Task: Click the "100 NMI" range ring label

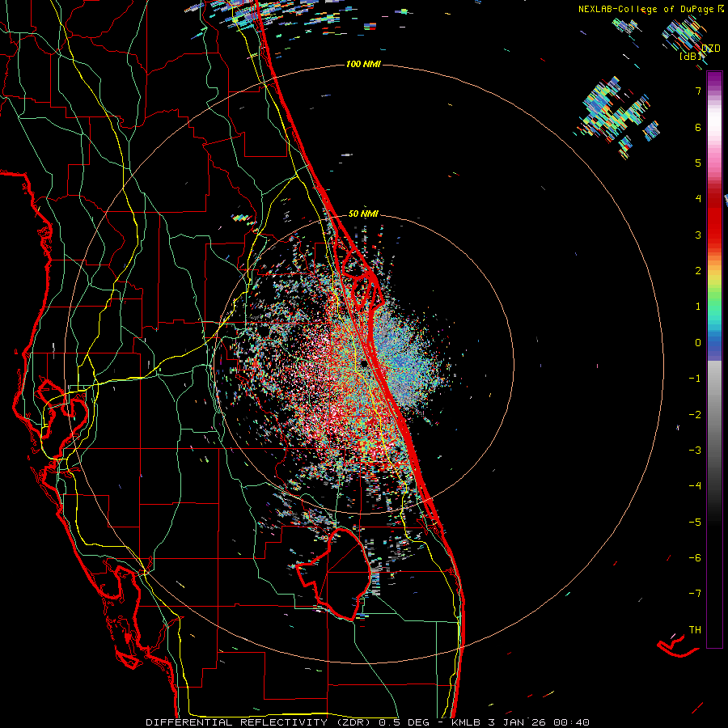Action: [x=363, y=64]
